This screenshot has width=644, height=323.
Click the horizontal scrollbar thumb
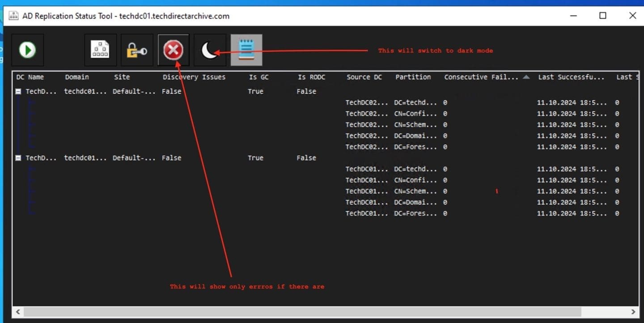302,312
